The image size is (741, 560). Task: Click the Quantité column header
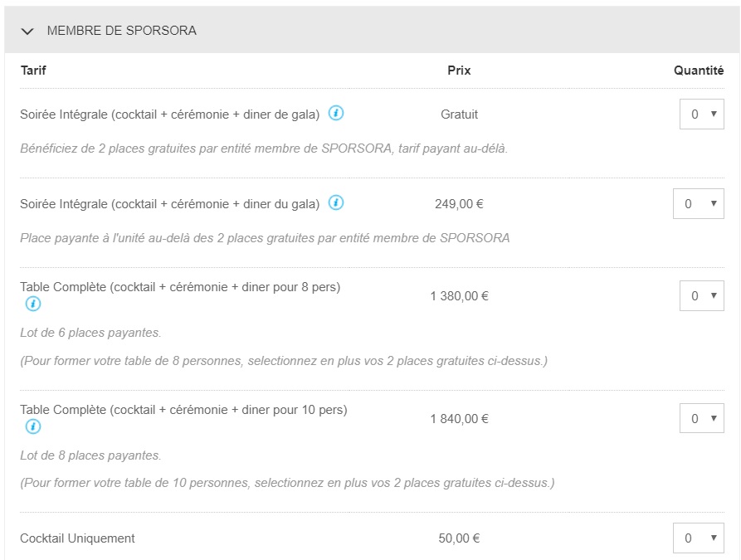point(698,71)
